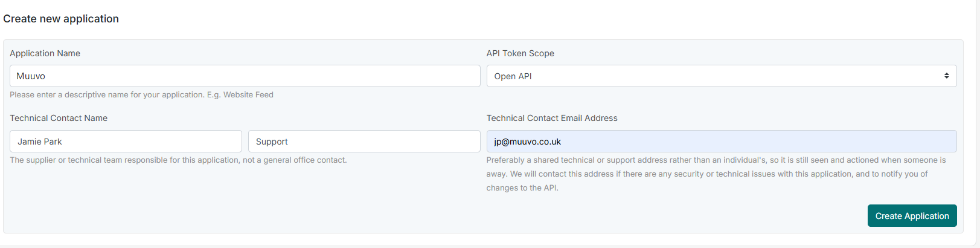Click the 'Please enter a descriptive name' hint text
980x248 pixels.
point(141,95)
